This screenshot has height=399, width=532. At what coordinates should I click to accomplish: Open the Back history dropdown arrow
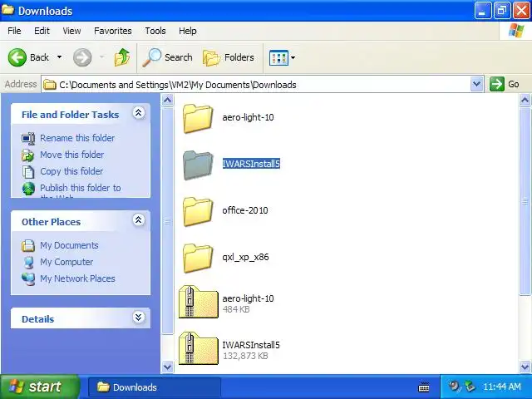(x=59, y=57)
